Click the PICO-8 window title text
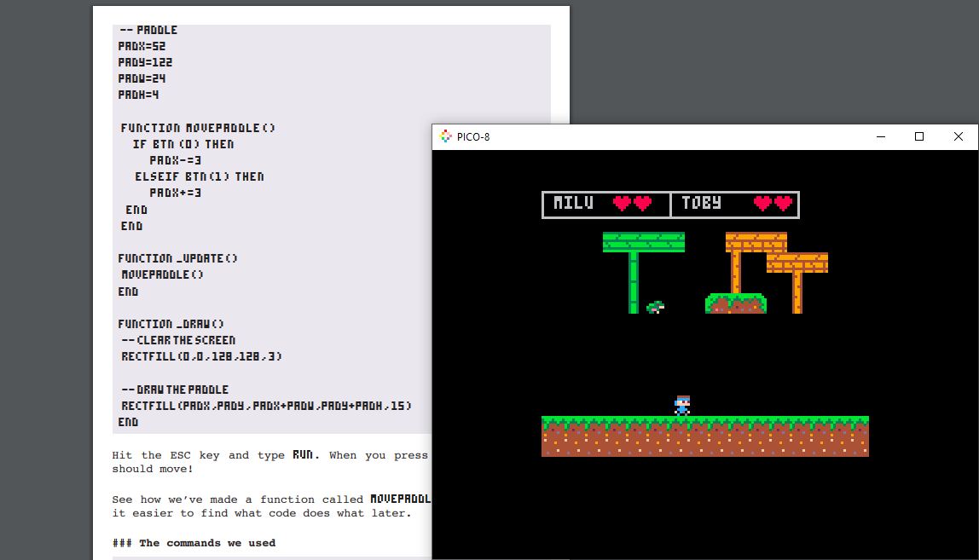 (473, 136)
